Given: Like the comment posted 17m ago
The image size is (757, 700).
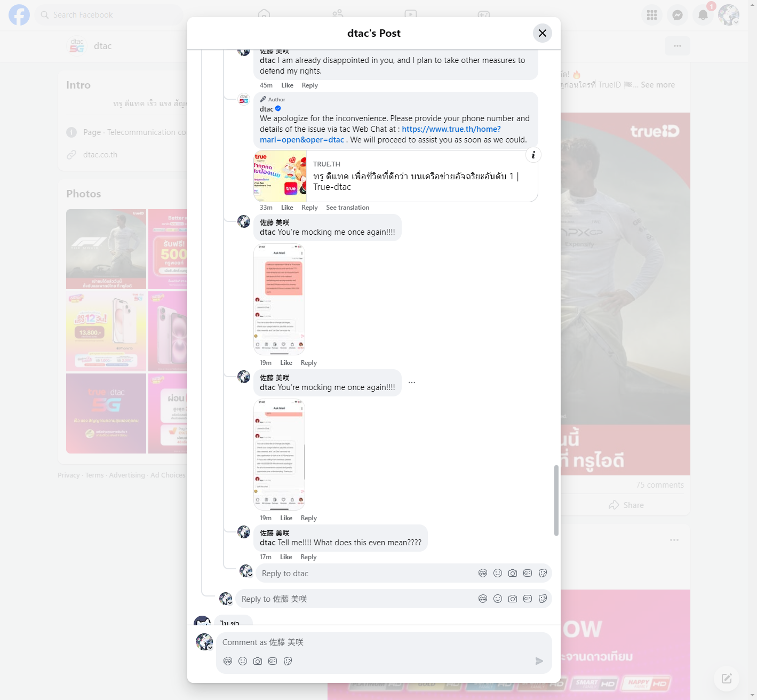Looking at the screenshot, I should 286,557.
